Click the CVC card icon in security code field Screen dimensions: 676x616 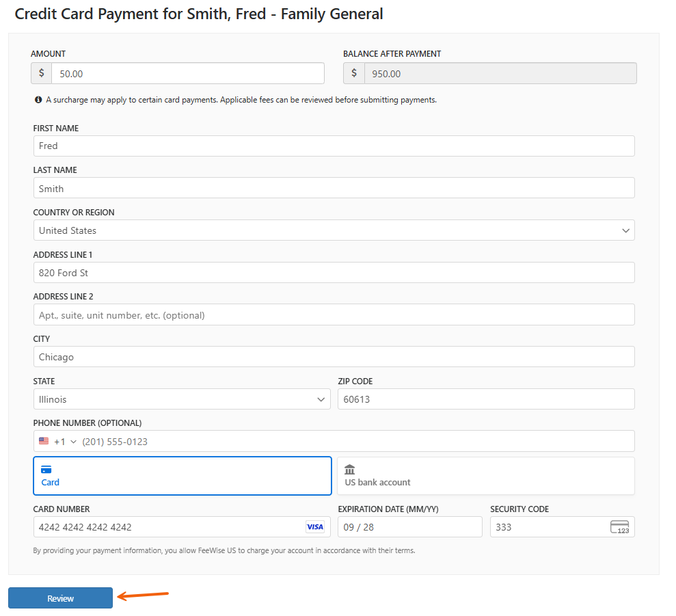pyautogui.click(x=619, y=526)
